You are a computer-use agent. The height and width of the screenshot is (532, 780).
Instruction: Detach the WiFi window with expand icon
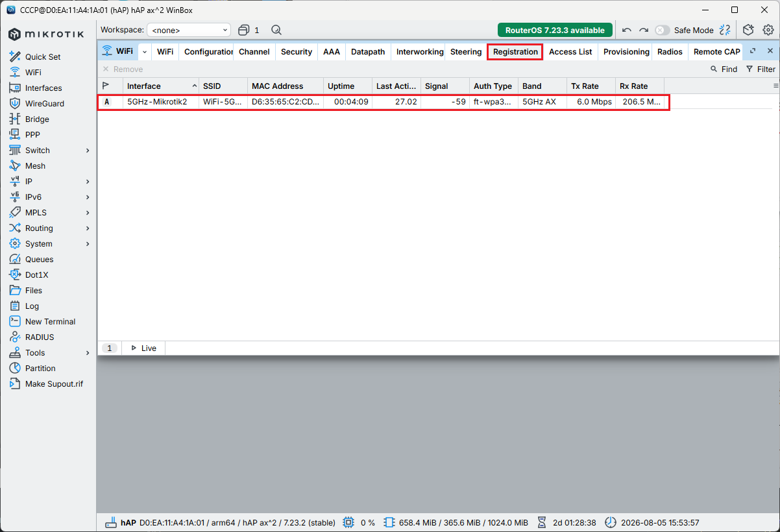[x=753, y=51]
